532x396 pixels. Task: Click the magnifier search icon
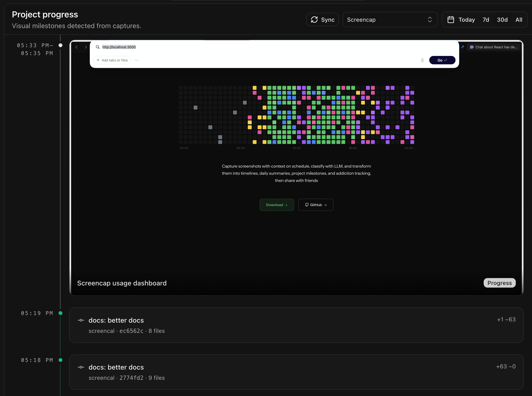(98, 47)
